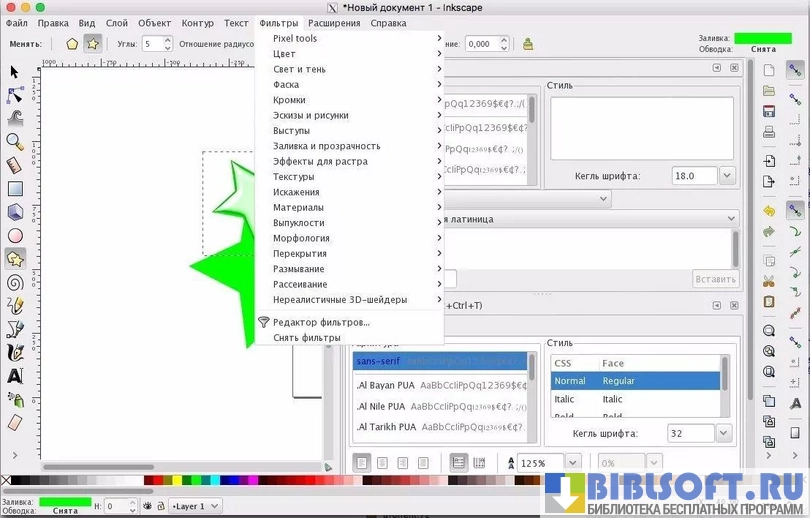This screenshot has width=810, height=518.
Task: Switch to regular polygon shape mode
Action: click(x=72, y=44)
